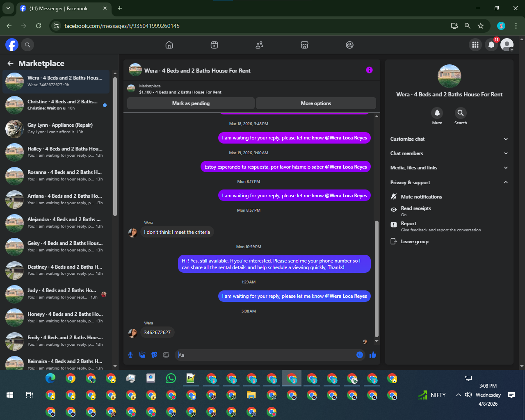Open the Friends icon in top navigation
Image resolution: width=525 pixels, height=420 pixels.
point(259,45)
